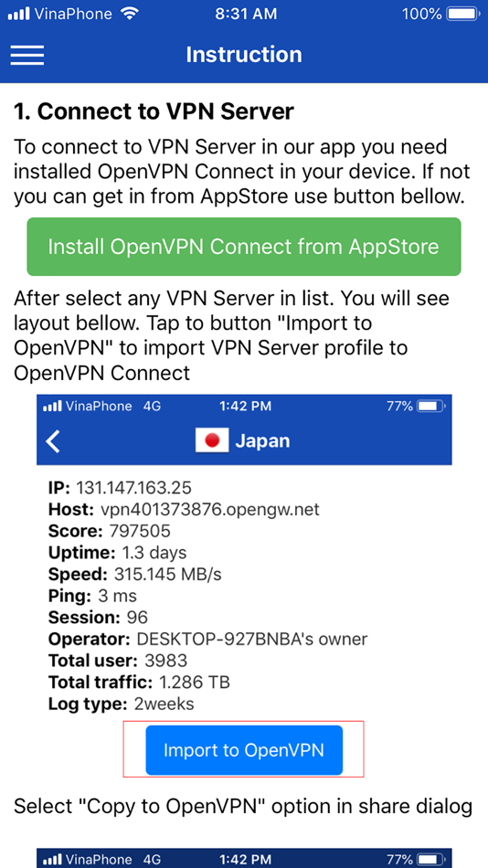Tap the 8:31 AM clock
Image resolution: width=488 pixels, height=868 pixels.
(246, 14)
